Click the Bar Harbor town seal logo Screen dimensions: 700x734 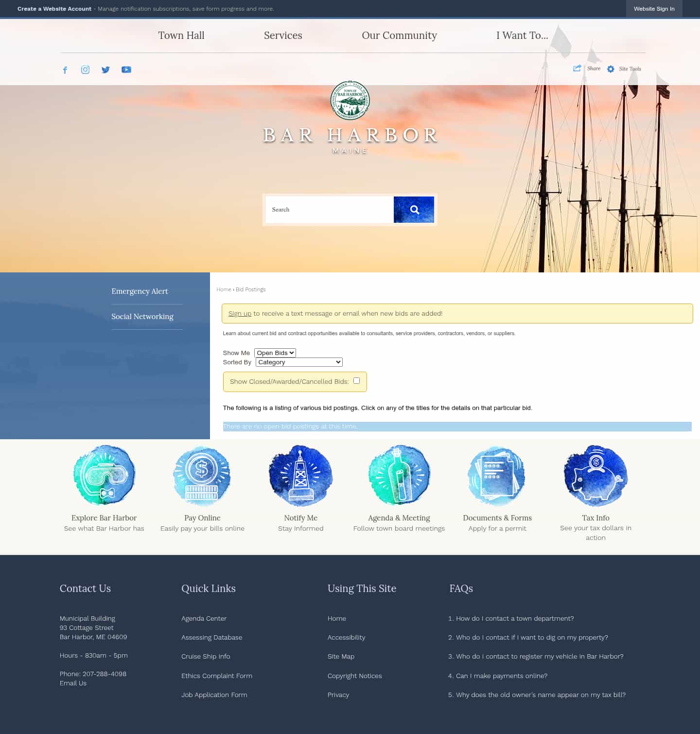350,100
